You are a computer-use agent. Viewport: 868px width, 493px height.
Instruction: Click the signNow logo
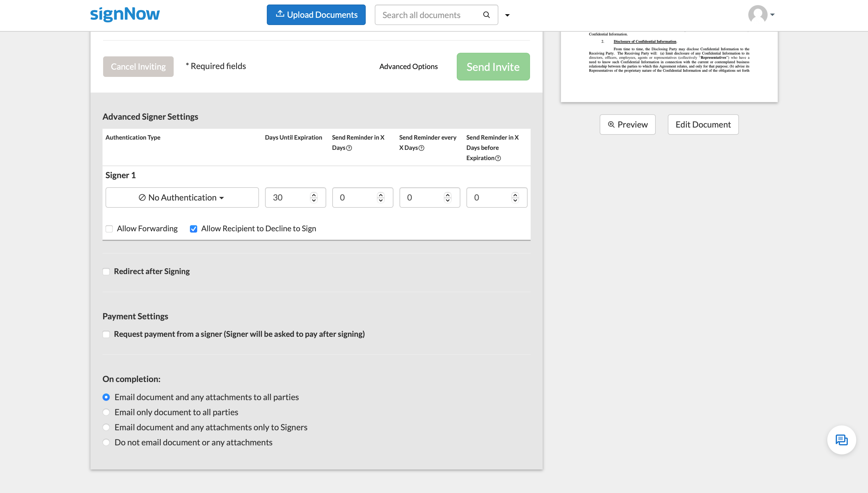[125, 14]
